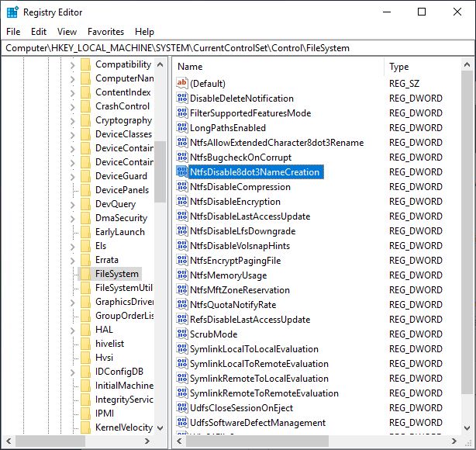Click the FilterSupportedFeaturesMode DWORD icon

[182, 112]
